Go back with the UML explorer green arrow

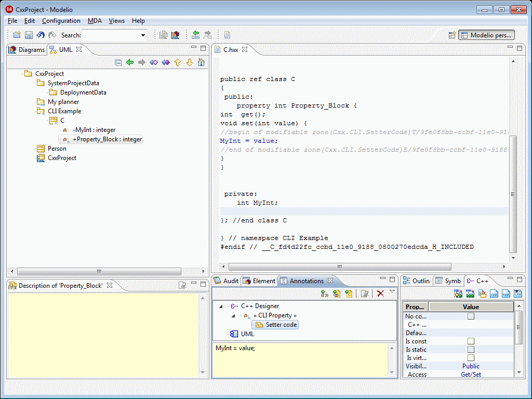tap(130, 62)
